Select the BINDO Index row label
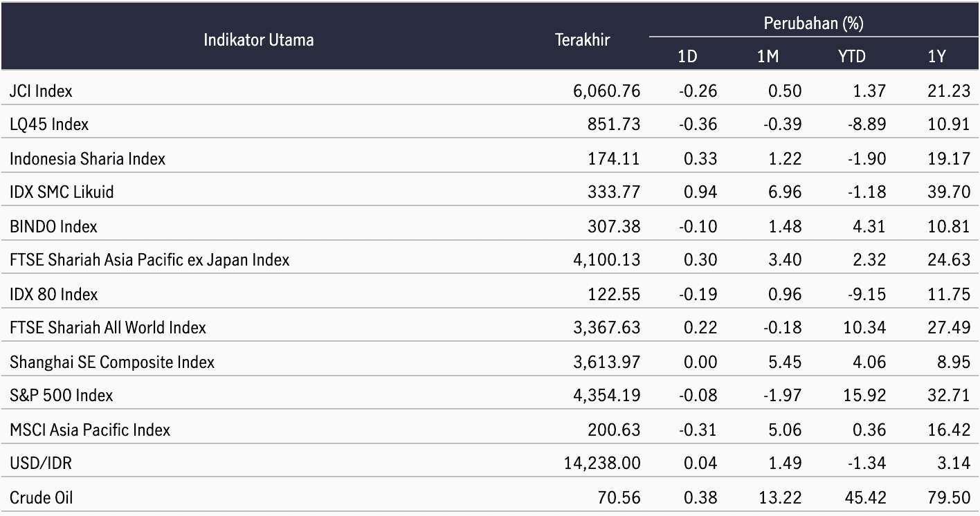The image size is (980, 516). click(x=53, y=226)
